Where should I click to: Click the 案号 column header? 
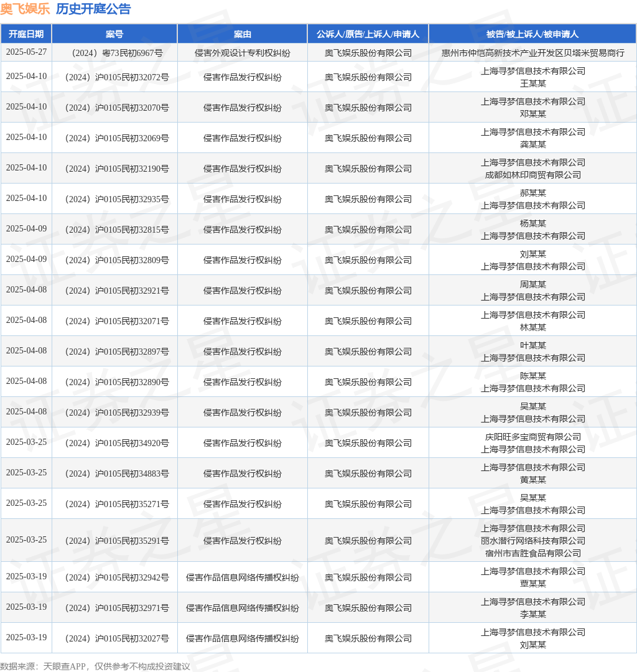click(114, 34)
